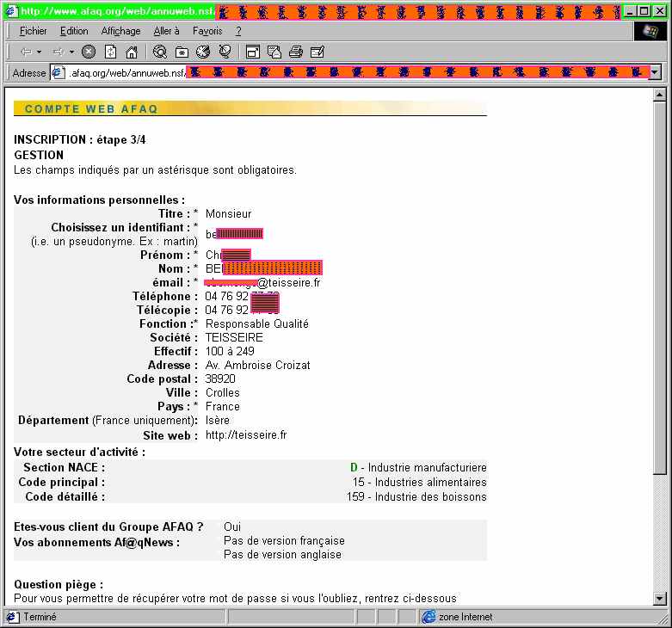Open the Favoris menu
The image size is (672, 628).
tap(207, 31)
